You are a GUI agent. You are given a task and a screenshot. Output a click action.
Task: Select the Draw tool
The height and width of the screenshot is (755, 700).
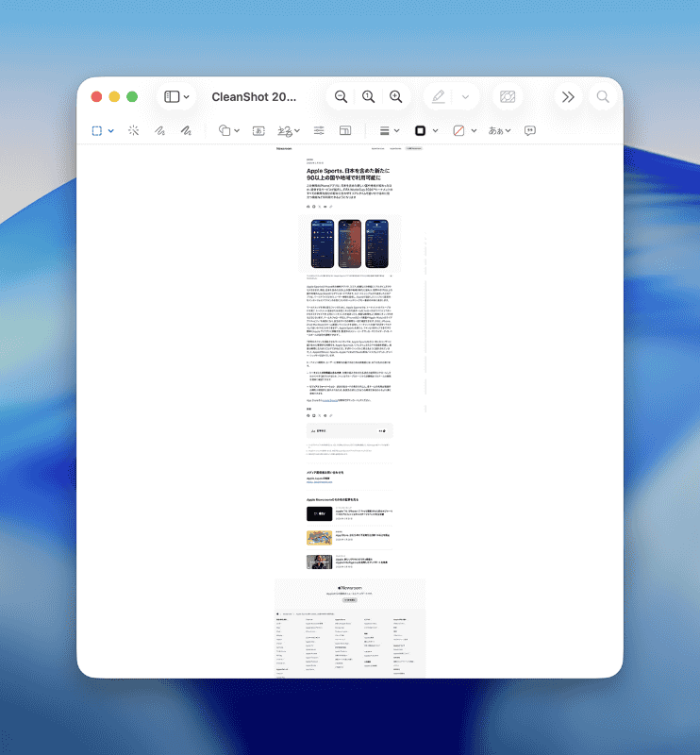point(186,130)
